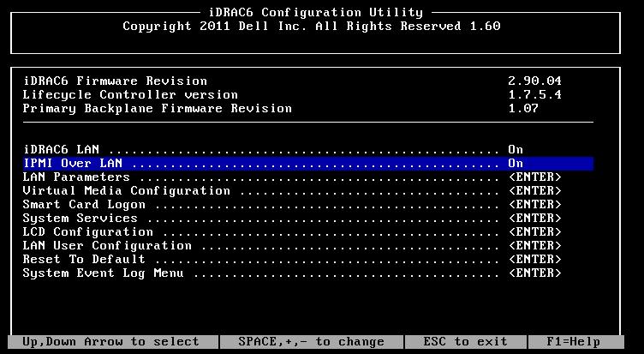This screenshot has height=354, width=644.
Task: Open the LAN User Configuration entry
Action: pyautogui.click(x=107, y=245)
